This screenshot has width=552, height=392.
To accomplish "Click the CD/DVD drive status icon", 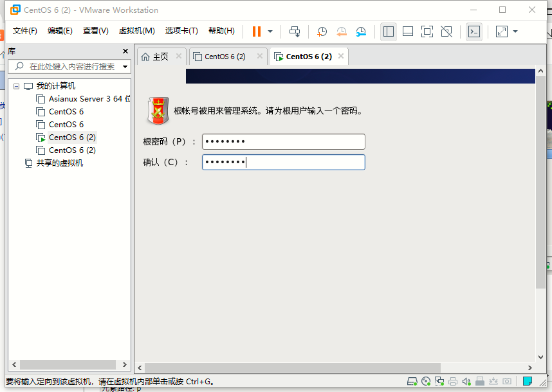I will tap(426, 381).
